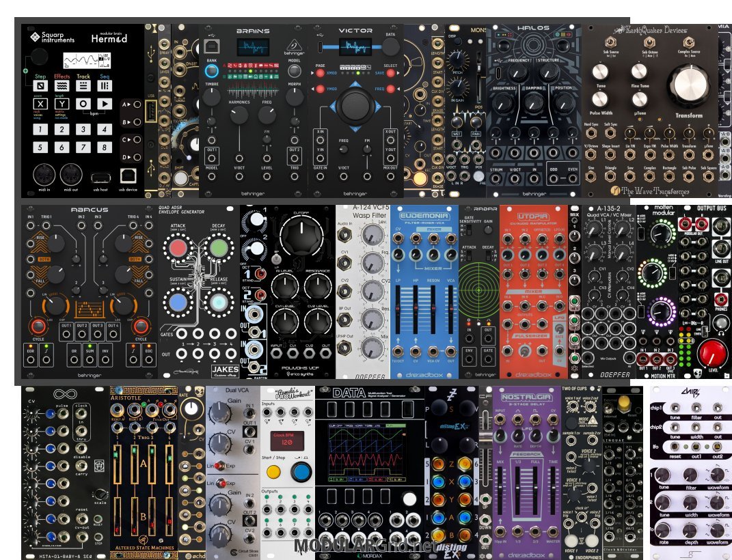Click the blue SUSTAIN knob on Quad ADSR
Viewport: 732px width, 560px height.
pyautogui.click(x=178, y=302)
